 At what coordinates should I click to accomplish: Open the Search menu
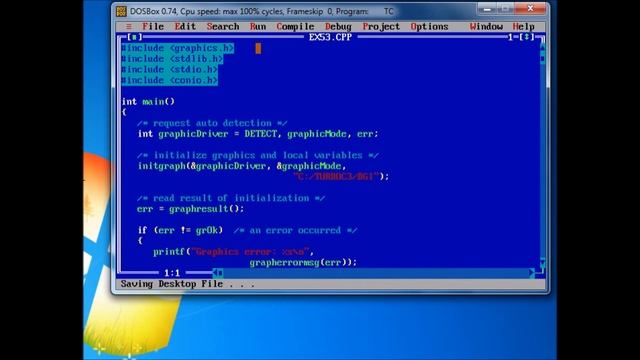[223, 27]
